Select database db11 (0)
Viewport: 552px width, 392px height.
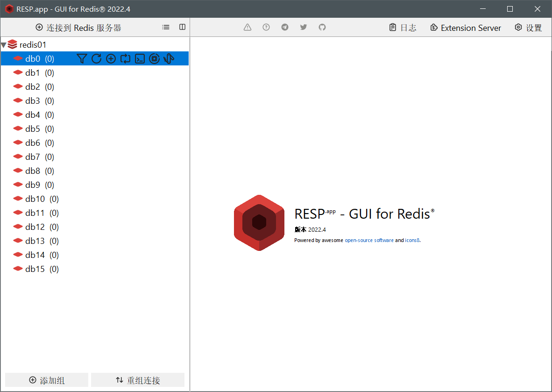[95, 213]
